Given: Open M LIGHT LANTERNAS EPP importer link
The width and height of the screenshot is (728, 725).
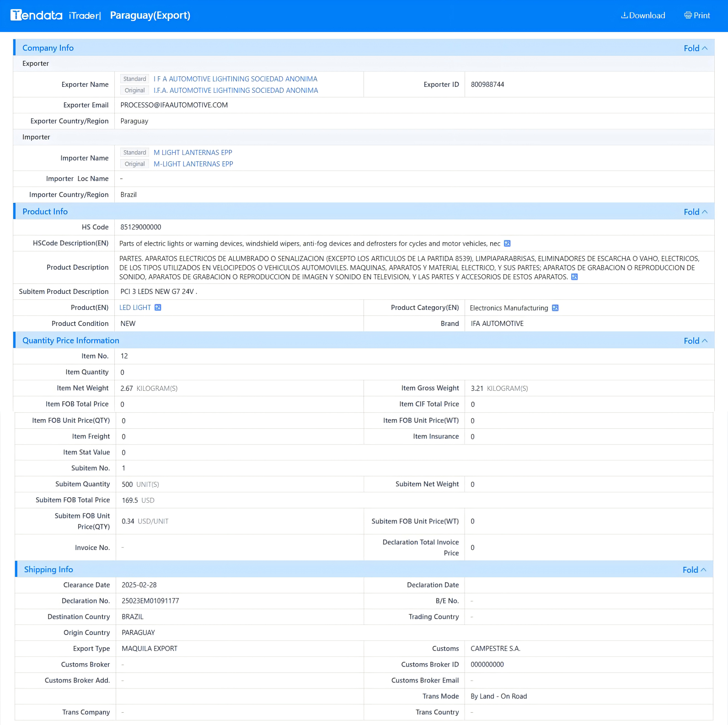Looking at the screenshot, I should (193, 153).
